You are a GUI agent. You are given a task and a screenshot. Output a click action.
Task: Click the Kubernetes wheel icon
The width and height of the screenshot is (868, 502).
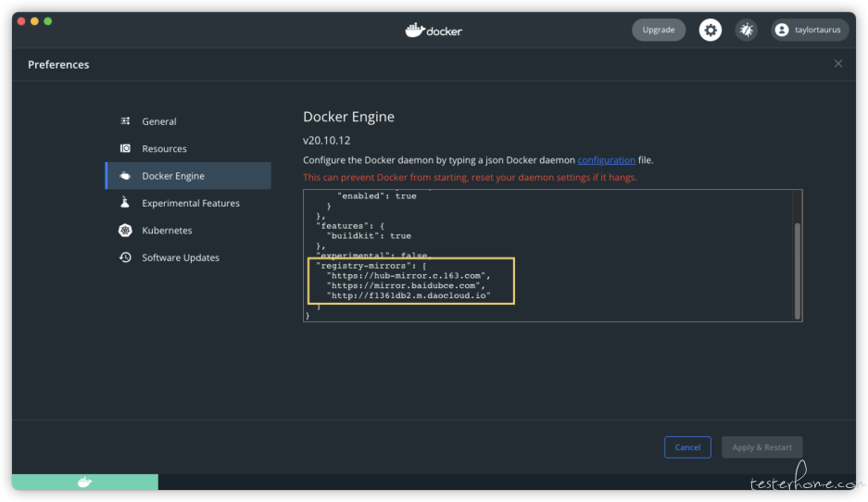(x=125, y=231)
